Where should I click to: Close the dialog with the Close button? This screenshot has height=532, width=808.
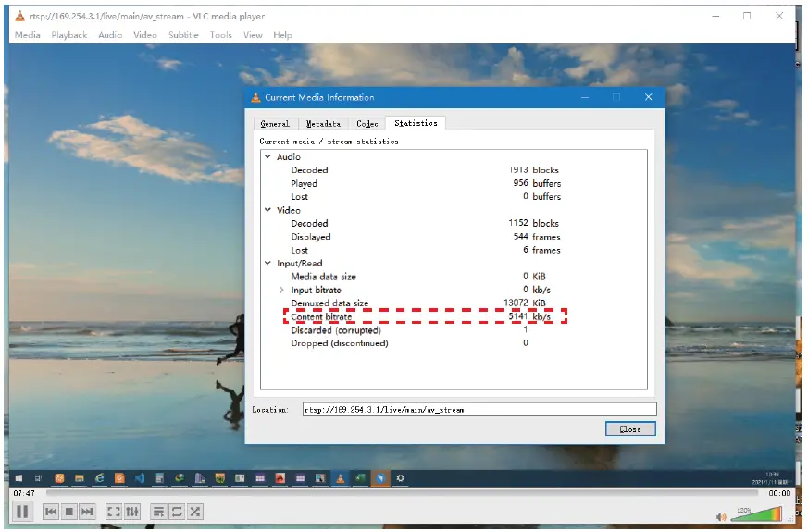(x=630, y=429)
